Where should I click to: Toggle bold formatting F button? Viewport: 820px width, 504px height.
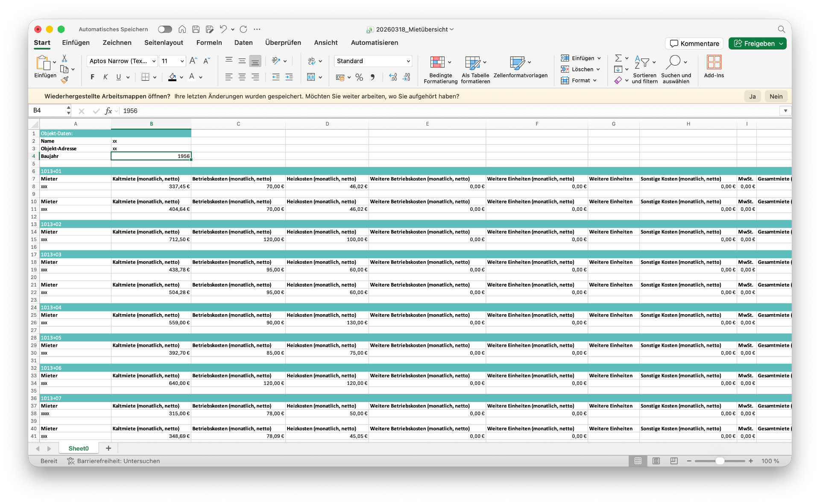click(x=92, y=77)
